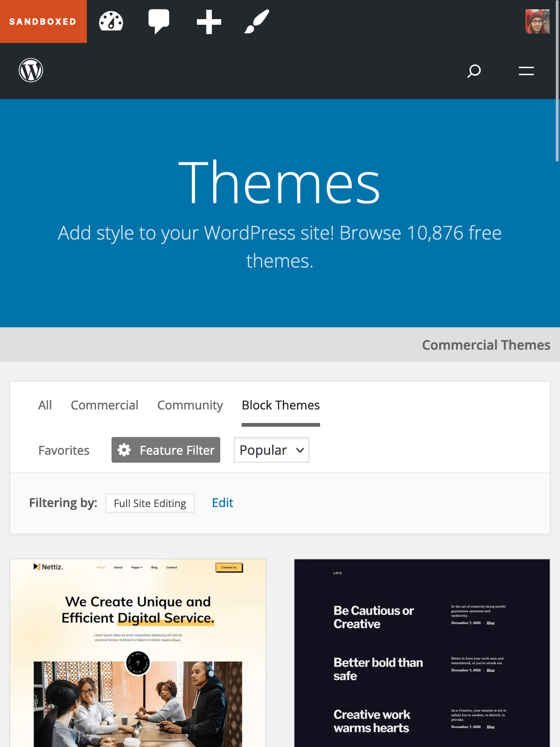Select the Block Themes tab
This screenshot has height=747, width=560.
281,405
